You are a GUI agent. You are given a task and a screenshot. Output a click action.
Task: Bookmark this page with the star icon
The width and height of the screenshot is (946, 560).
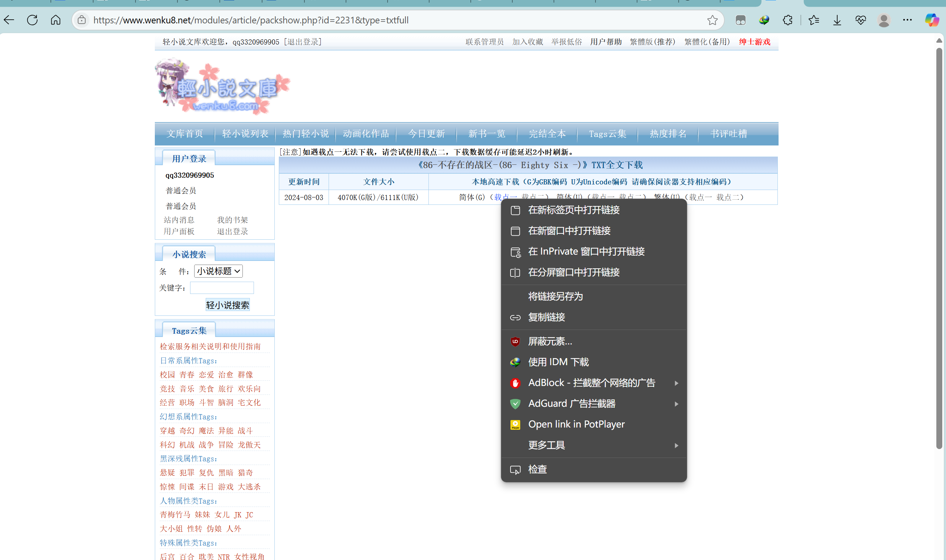click(712, 20)
